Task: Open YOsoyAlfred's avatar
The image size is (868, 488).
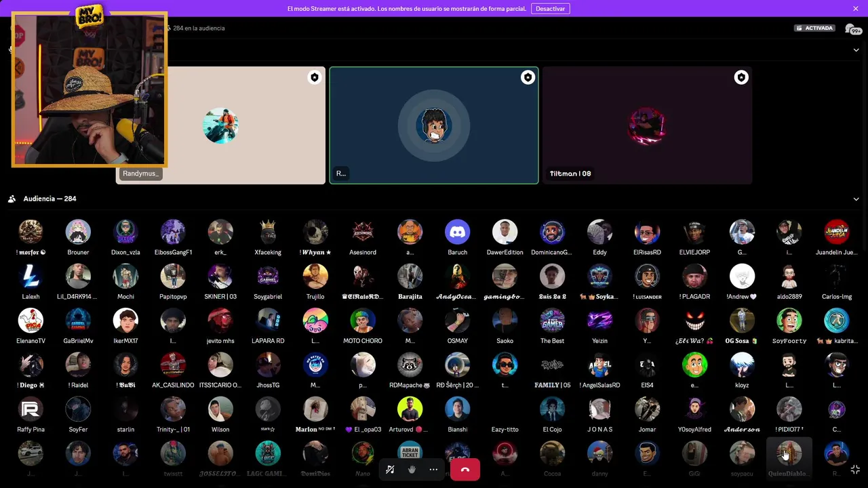Action: pyautogui.click(x=694, y=409)
